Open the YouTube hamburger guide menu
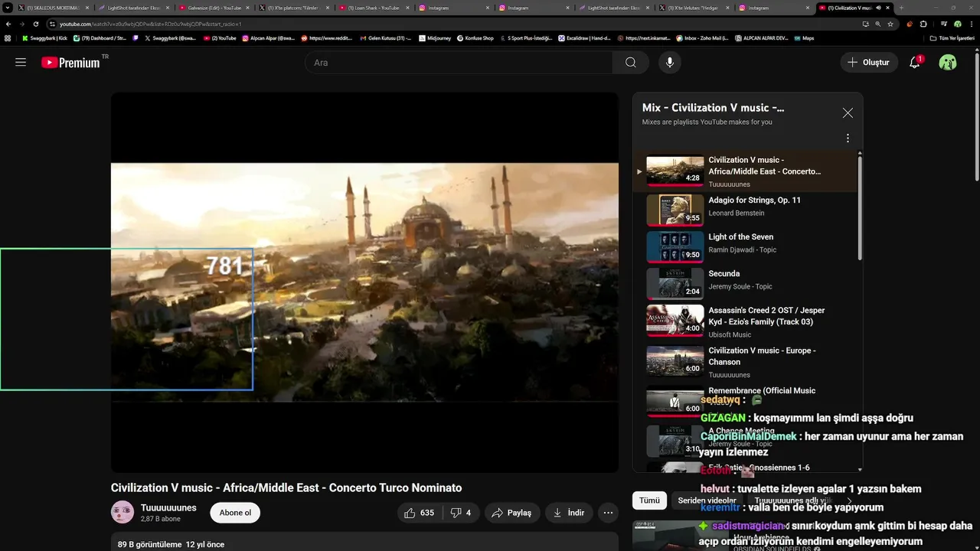The height and width of the screenshot is (551, 980). 21,63
